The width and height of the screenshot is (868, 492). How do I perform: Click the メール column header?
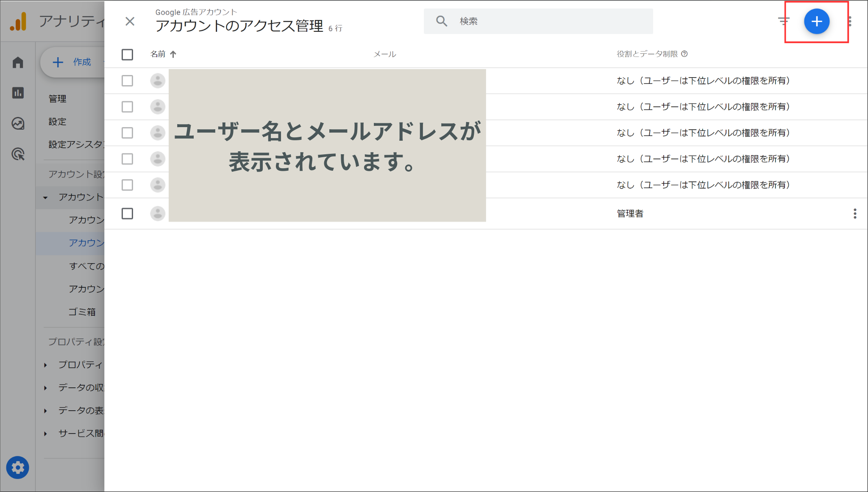(x=385, y=54)
